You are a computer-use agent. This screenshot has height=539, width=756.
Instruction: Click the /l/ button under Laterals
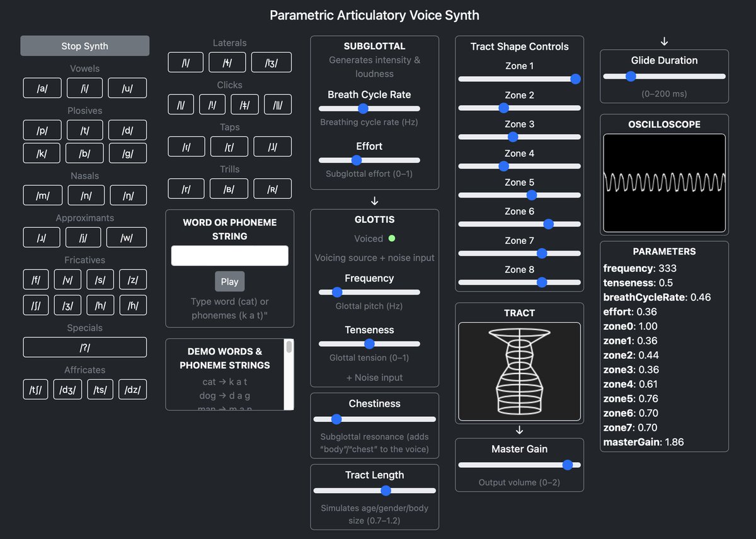pos(185,62)
